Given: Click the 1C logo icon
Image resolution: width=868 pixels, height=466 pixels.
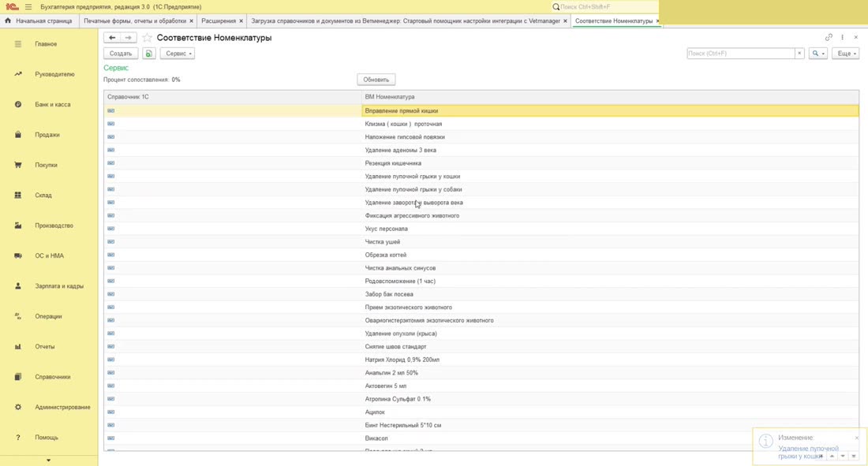Looking at the screenshot, I should (x=12, y=6).
